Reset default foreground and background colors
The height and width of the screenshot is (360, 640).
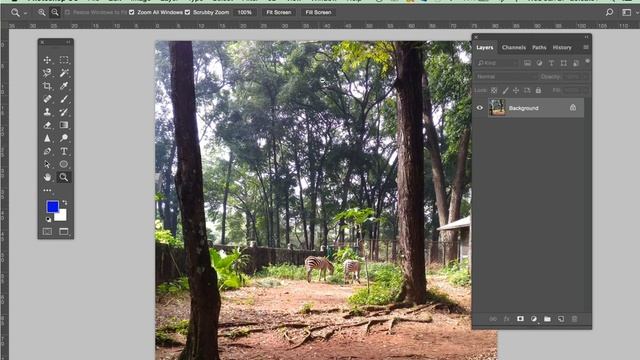pyautogui.click(x=48, y=219)
